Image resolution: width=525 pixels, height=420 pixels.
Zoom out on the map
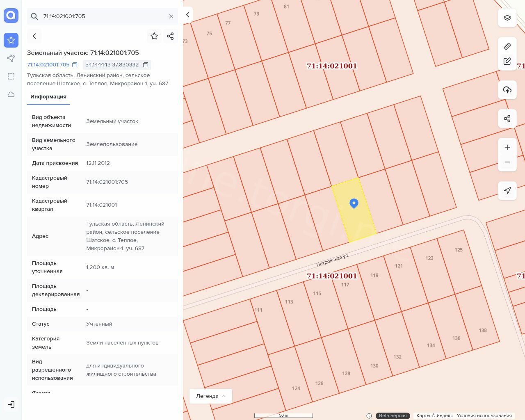click(507, 162)
